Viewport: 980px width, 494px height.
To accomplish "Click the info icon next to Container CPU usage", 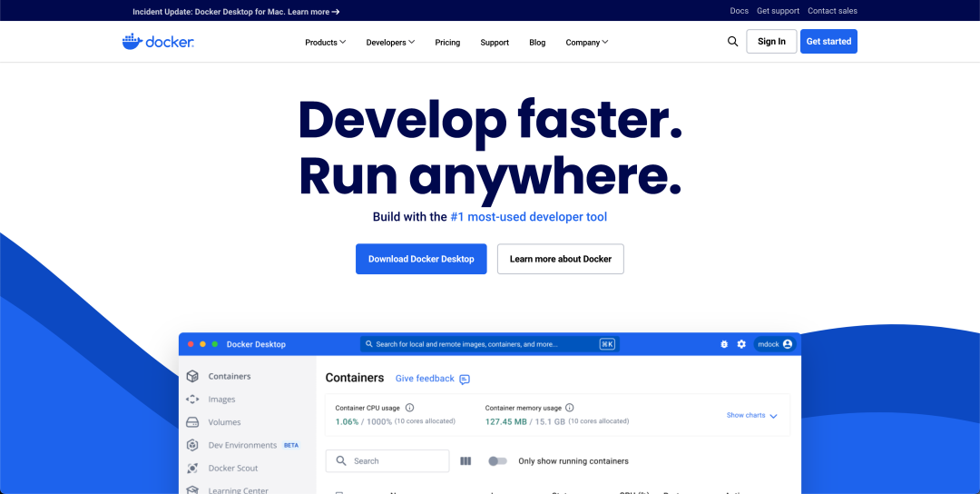I will click(409, 408).
